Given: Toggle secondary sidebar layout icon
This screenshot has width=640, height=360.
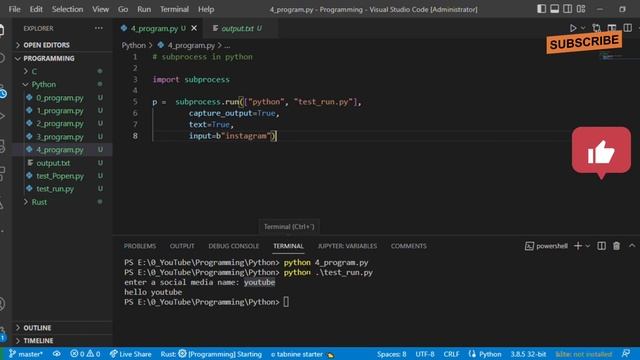Looking at the screenshot, I should click(568, 9).
